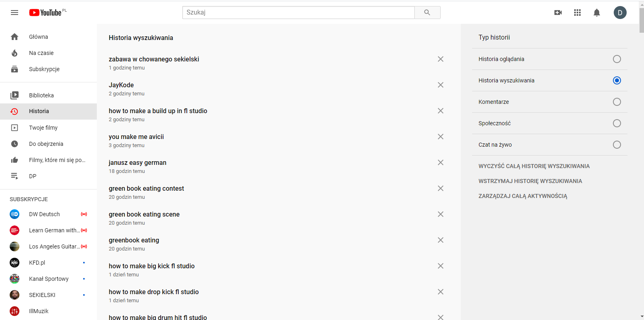The width and height of the screenshot is (644, 320).
Task: Remove 'JayKode' search from history
Action: click(441, 85)
